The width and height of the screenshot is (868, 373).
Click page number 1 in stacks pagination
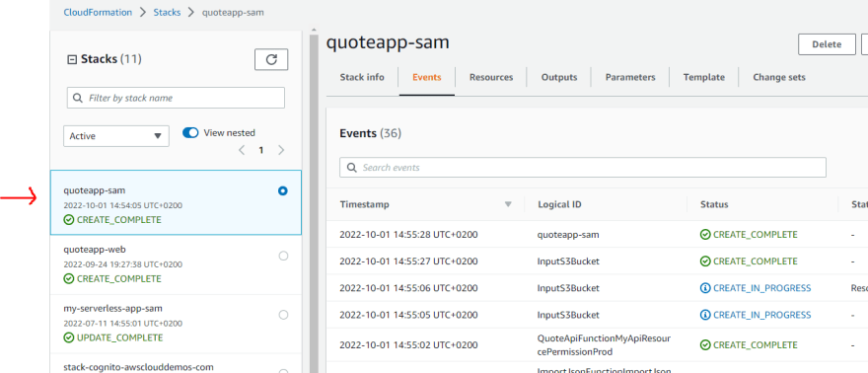[261, 151]
